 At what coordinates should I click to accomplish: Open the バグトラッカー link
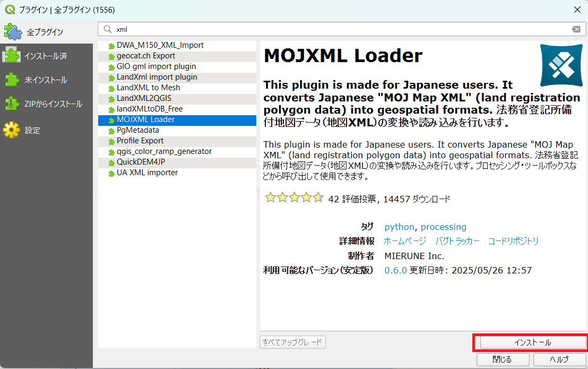click(457, 241)
